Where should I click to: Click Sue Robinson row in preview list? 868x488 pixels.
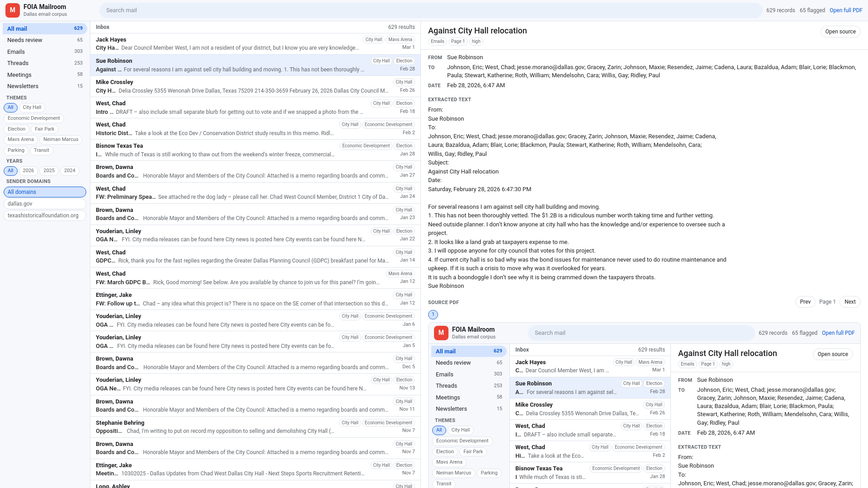coord(590,388)
